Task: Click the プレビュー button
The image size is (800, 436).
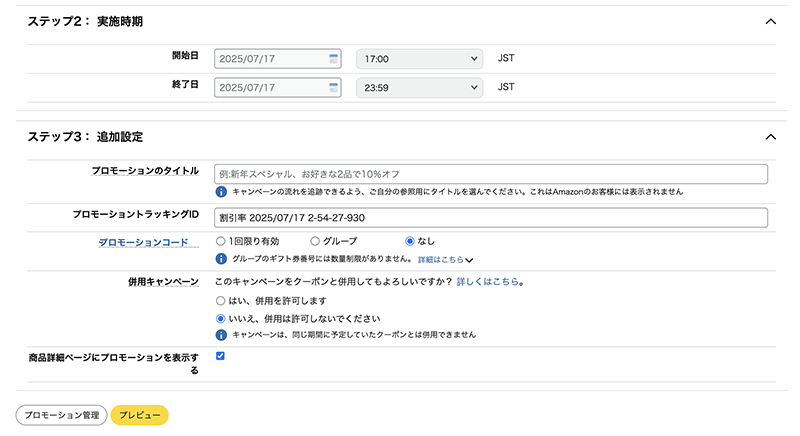Action: (x=140, y=415)
